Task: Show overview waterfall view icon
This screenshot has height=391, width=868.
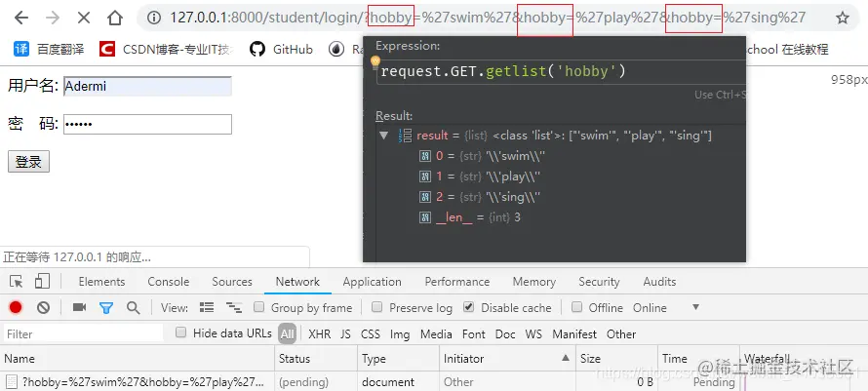Action: tap(234, 307)
